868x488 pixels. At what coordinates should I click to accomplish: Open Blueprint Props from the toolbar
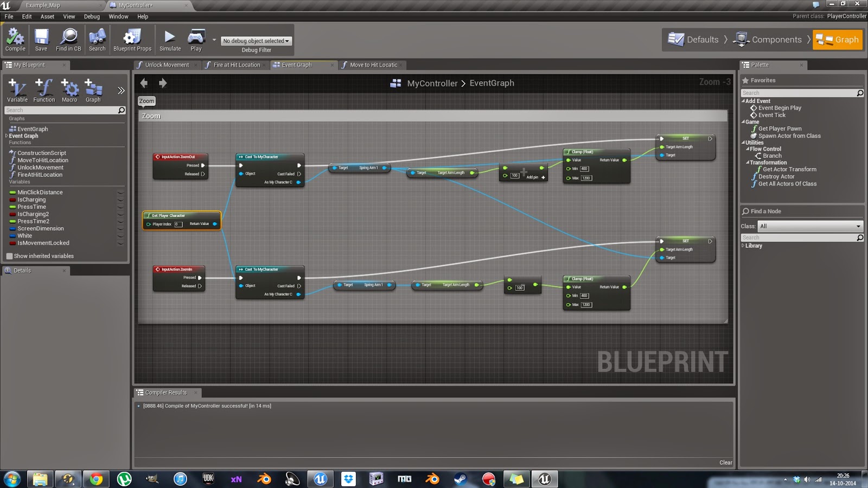tap(132, 40)
